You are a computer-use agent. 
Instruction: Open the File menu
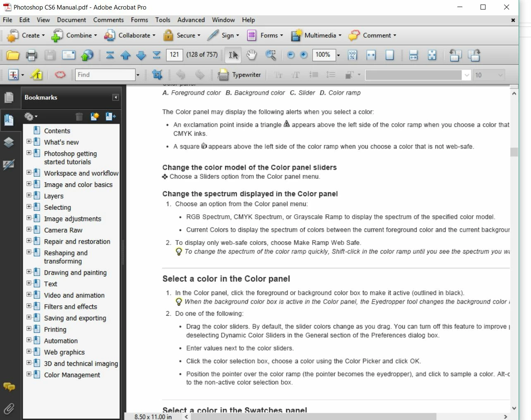[7, 20]
